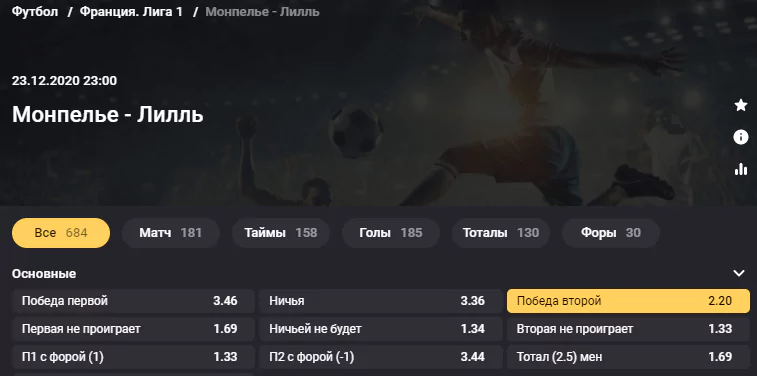The image size is (757, 376).
Task: Collapse the Основные section chevron
Action: 739,273
